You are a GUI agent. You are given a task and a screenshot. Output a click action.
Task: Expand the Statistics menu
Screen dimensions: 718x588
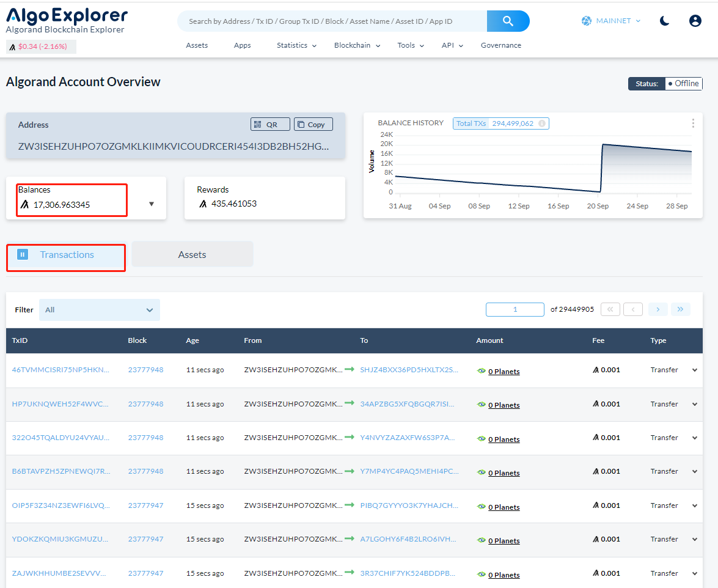[296, 45]
